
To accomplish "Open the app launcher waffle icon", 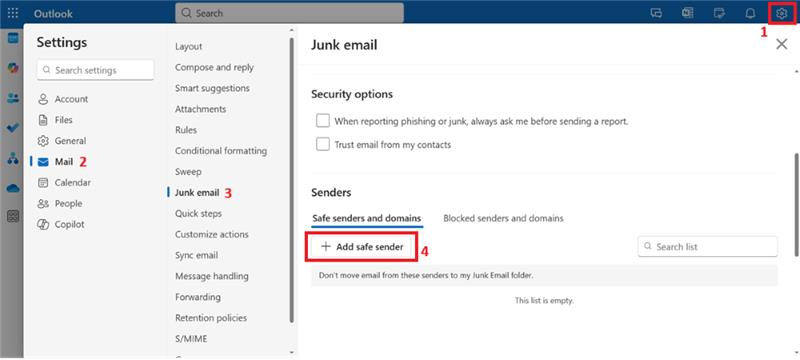I will tap(13, 13).
